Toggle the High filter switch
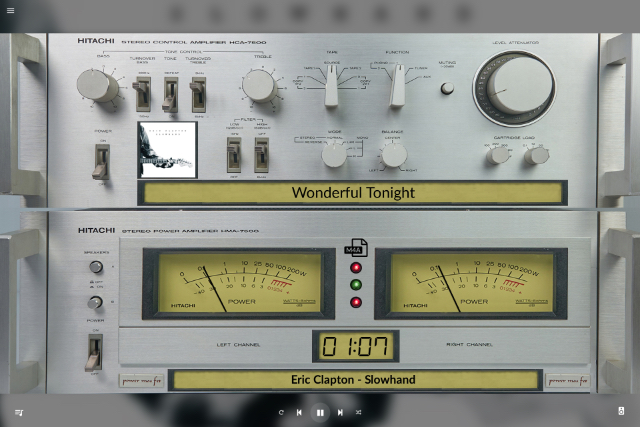The image size is (640, 427). pyautogui.click(x=261, y=153)
